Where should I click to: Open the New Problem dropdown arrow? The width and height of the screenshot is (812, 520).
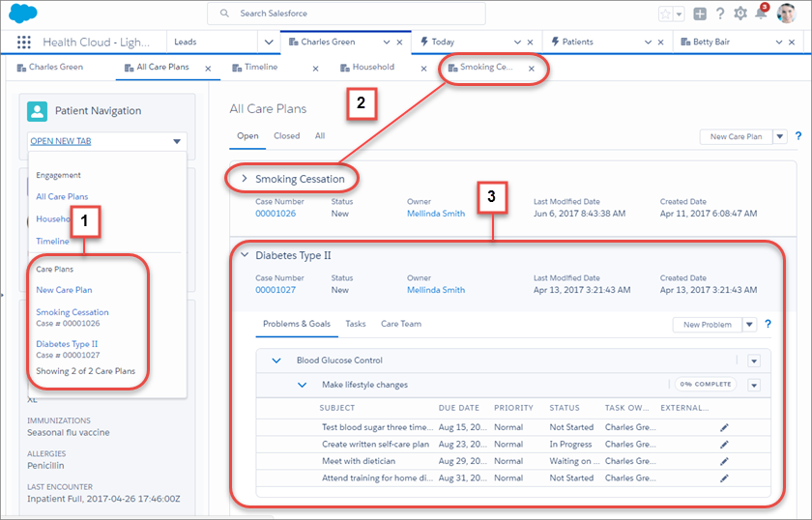(x=750, y=325)
